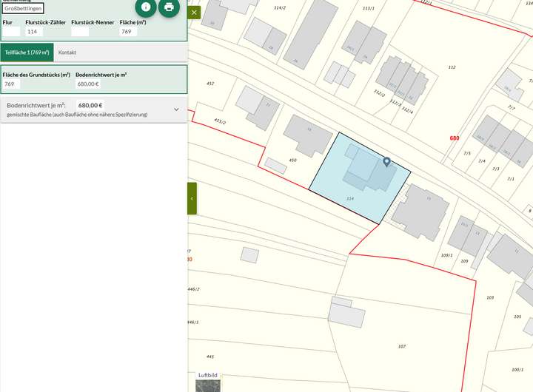Click the blue location pin marker

[x=386, y=161]
